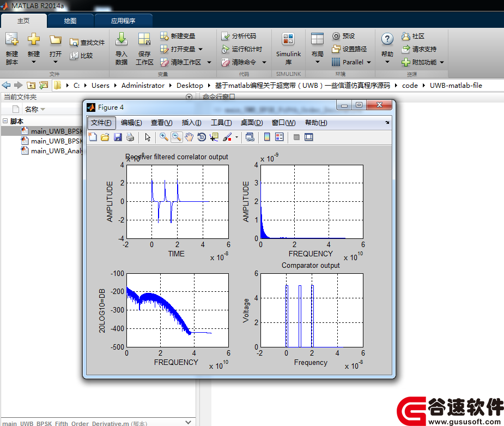Open the New (新建) plus icon

pyautogui.click(x=34, y=39)
